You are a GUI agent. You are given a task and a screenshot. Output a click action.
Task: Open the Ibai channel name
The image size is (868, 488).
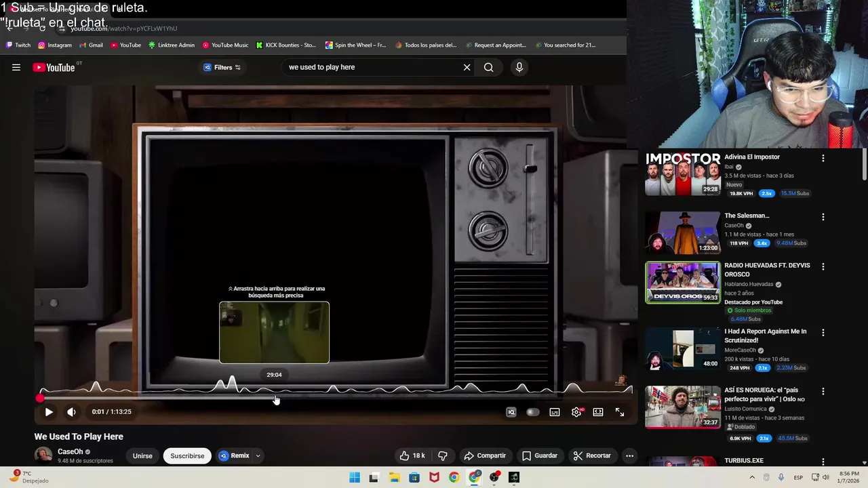[x=729, y=167]
